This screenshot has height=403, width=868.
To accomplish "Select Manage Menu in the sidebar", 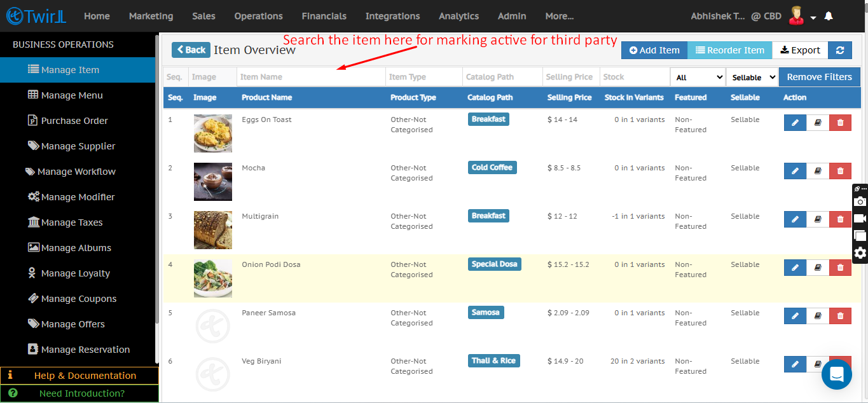I will pos(72,95).
